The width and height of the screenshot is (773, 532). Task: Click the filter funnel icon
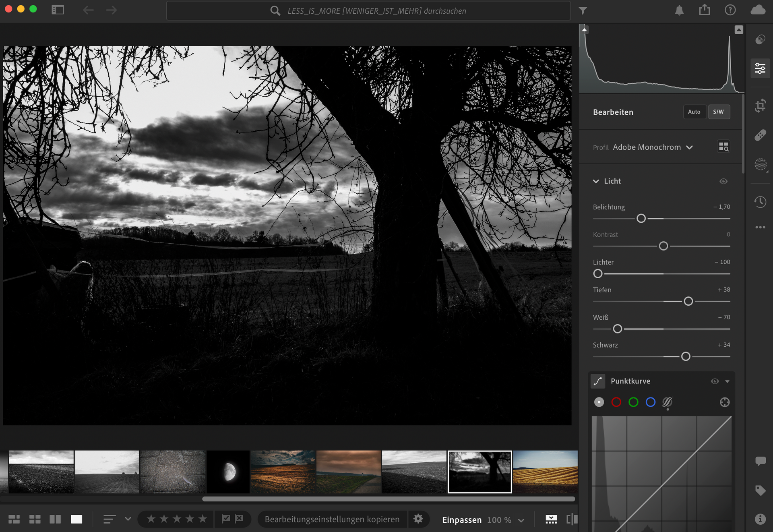(x=583, y=11)
